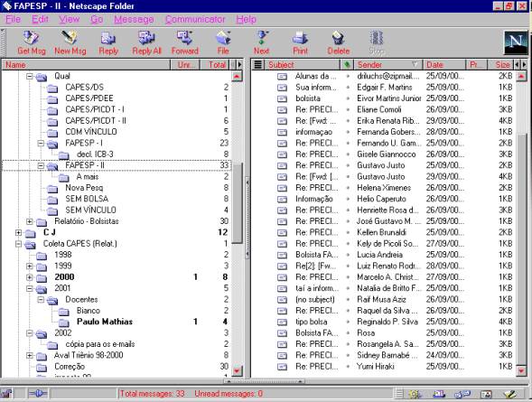Toggle message threading icon in header
The image size is (532, 402).
(257, 64)
